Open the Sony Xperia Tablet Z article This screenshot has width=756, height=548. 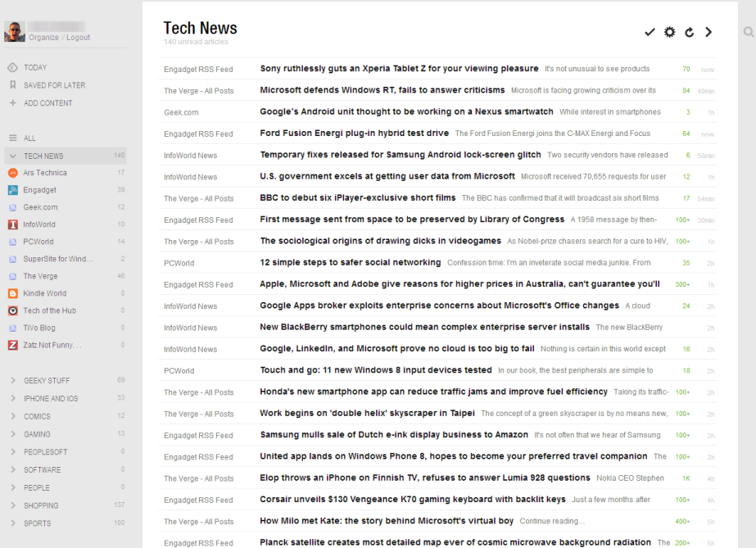(x=399, y=69)
